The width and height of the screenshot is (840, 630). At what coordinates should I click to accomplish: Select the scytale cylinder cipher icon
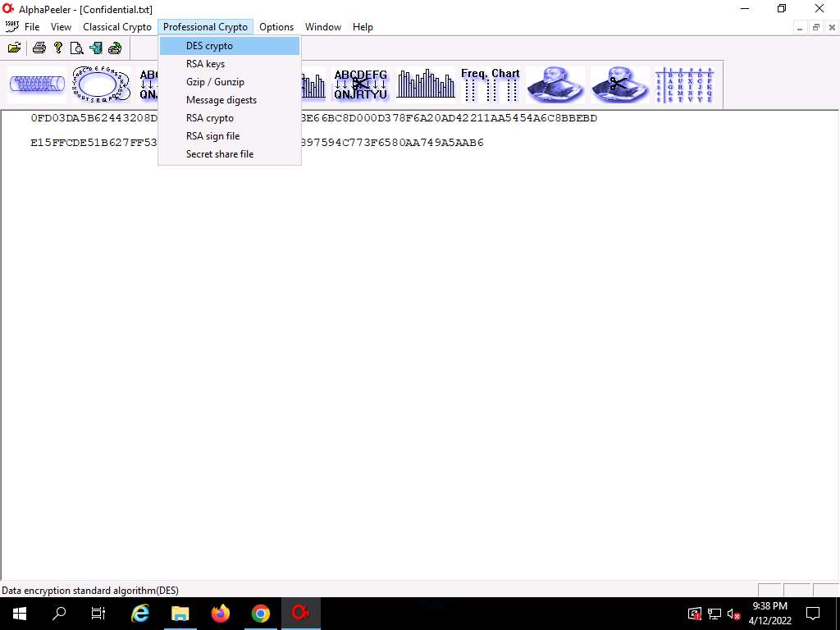point(37,84)
